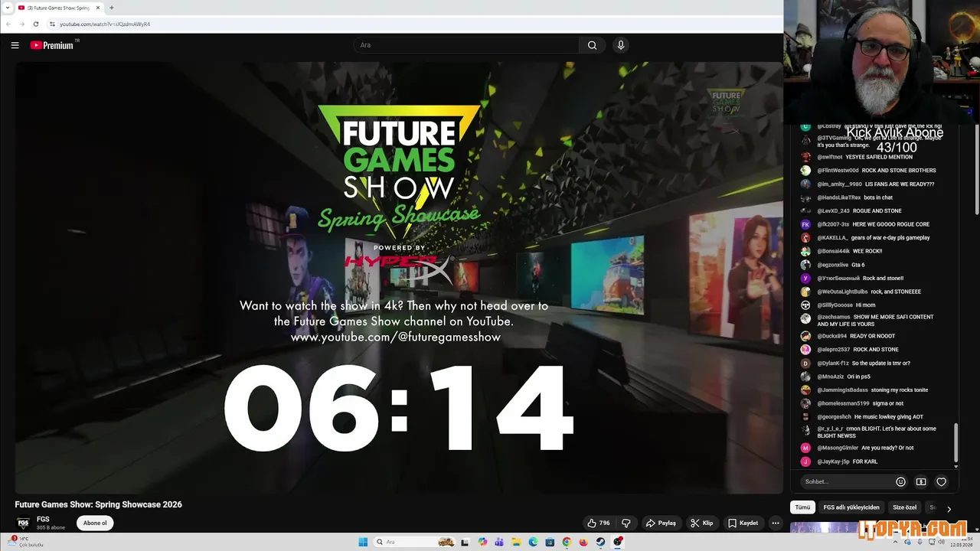Open a new browser tab
980x551 pixels.
click(x=112, y=8)
